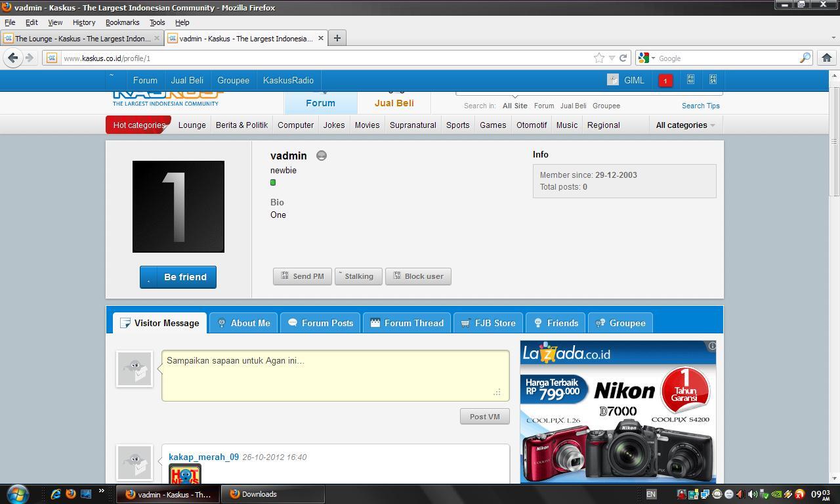Launch Internet Explorer from quick launch
This screenshot has height=504, width=840.
pos(56,493)
